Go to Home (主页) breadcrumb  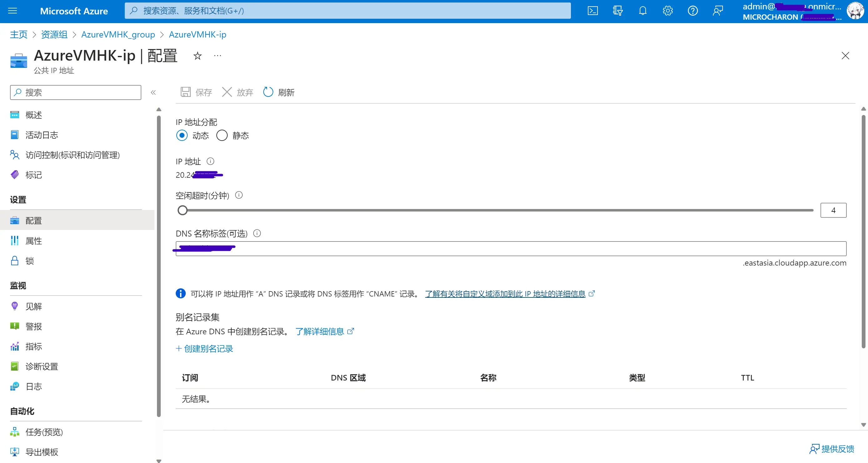click(18, 34)
